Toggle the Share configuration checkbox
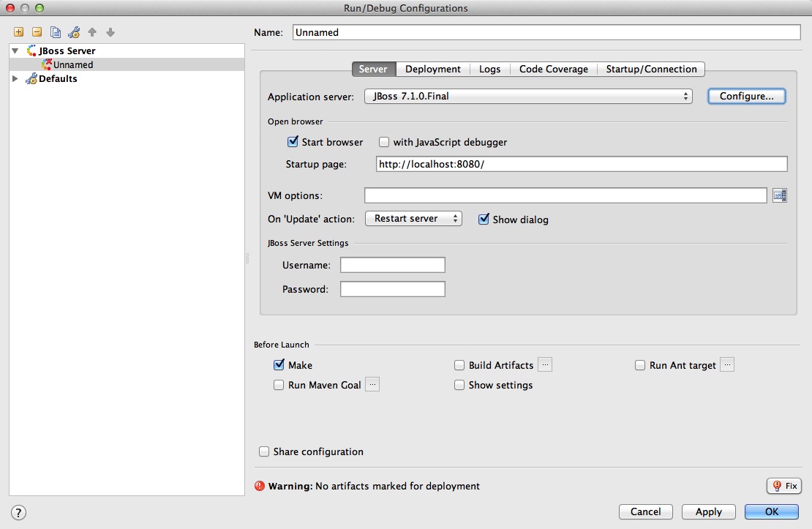 coord(265,451)
